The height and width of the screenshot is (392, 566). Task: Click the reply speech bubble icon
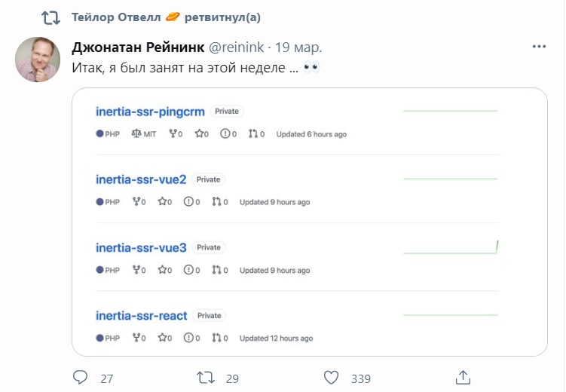80,377
